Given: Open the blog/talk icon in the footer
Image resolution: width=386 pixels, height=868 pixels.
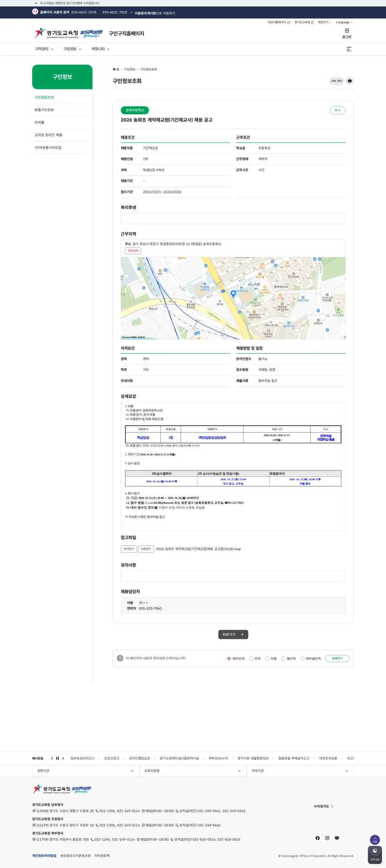Looking at the screenshot, I should point(337,838).
